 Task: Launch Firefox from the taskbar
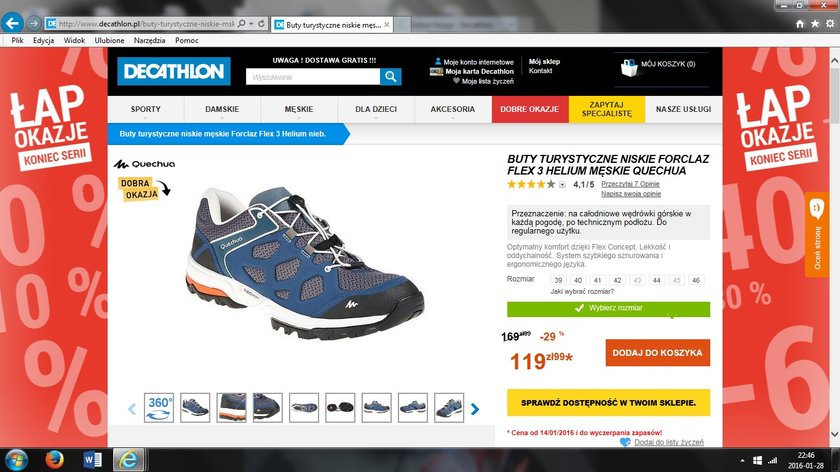(54, 460)
